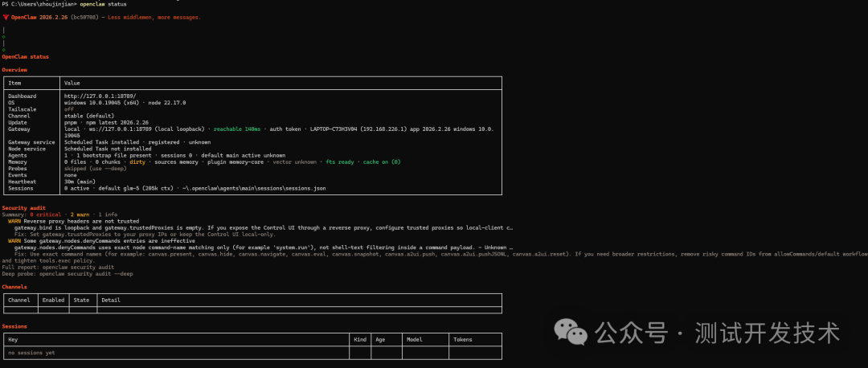
Task: Click the 'Channels' section heading
Action: coord(14,287)
